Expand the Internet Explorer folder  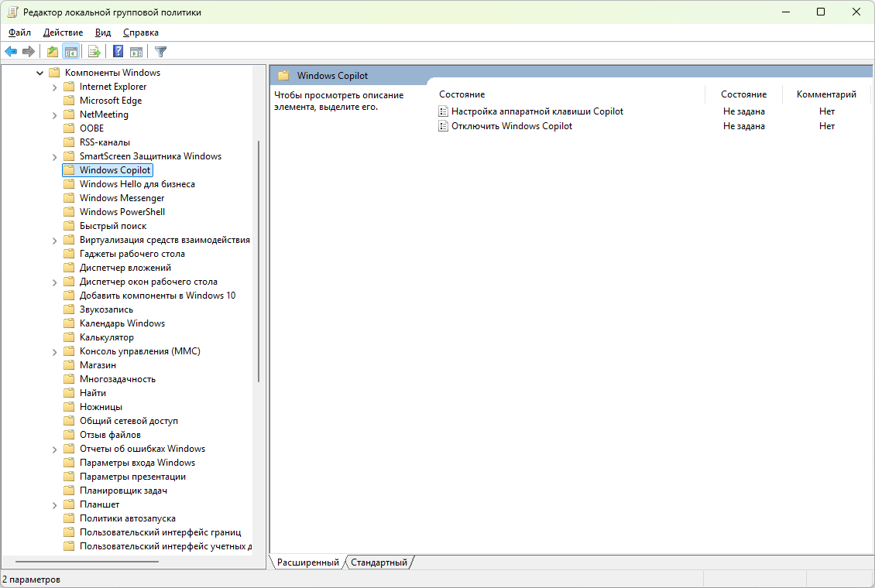pyautogui.click(x=55, y=87)
